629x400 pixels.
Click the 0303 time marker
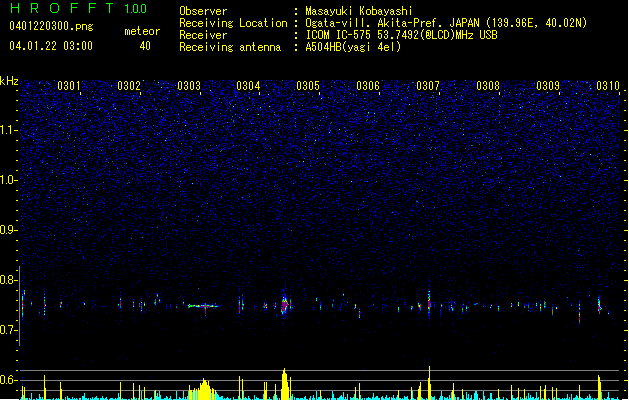(x=189, y=86)
